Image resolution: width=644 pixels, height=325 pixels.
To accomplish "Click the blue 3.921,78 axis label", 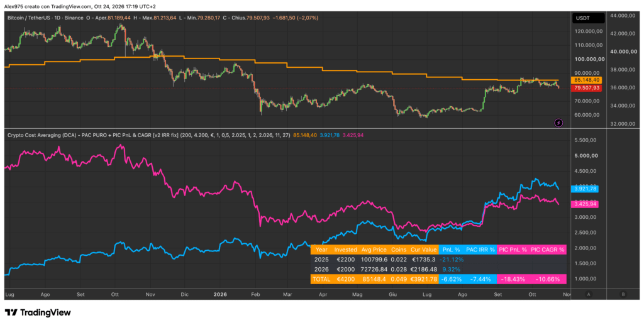I will click(585, 189).
